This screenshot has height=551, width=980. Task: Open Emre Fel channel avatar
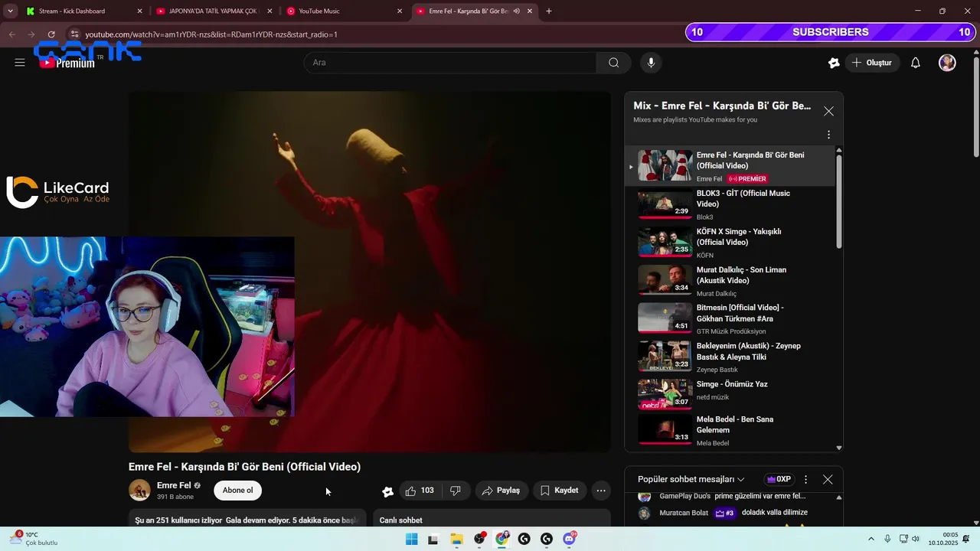click(x=139, y=490)
